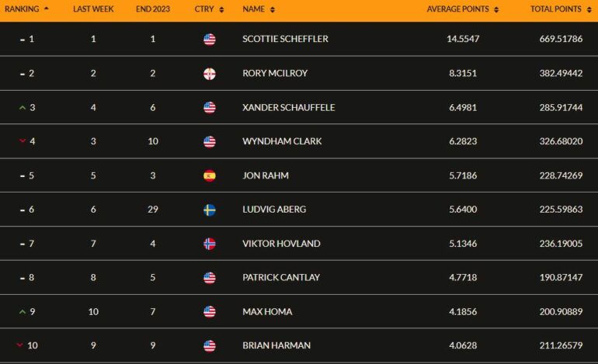598x364 pixels.
Task: Click red down arrow beside rank 10
Action: [x=20, y=345]
